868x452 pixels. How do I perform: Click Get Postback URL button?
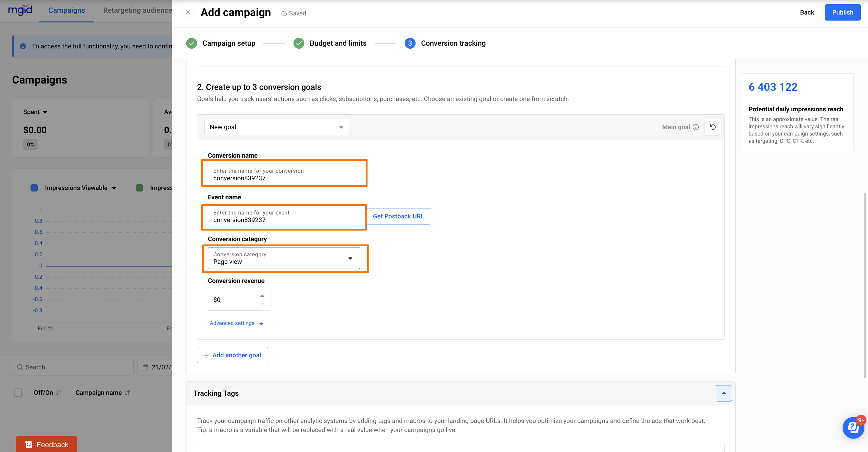point(398,216)
